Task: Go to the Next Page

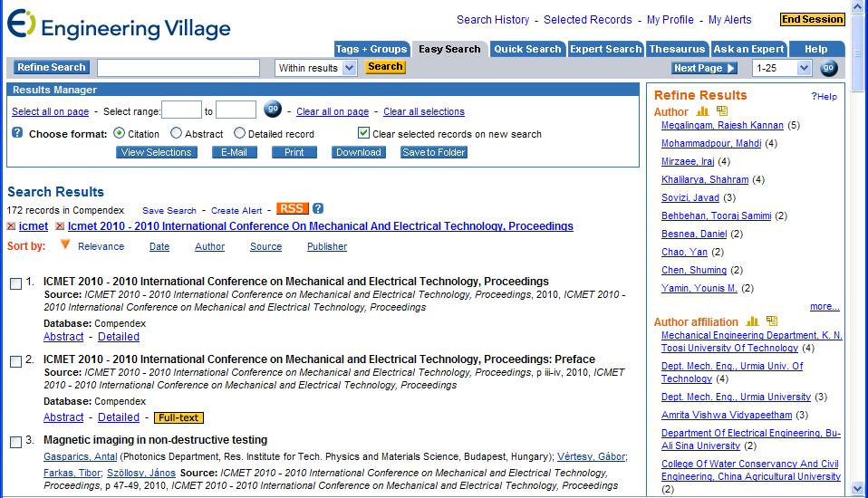Action: point(704,68)
